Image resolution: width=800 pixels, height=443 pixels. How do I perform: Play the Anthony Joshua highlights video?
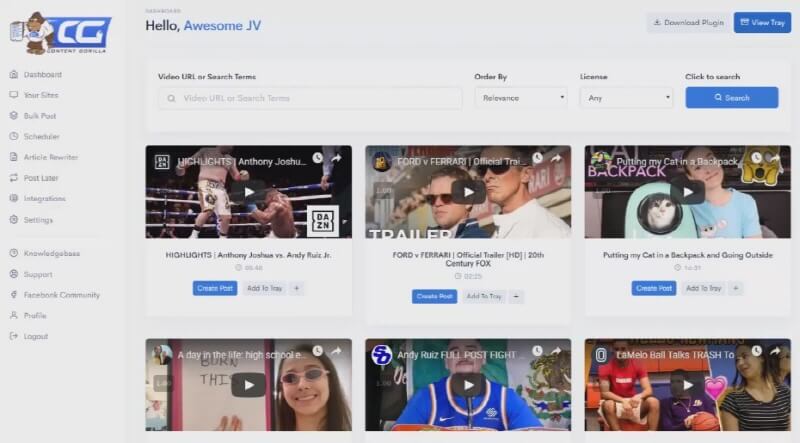tap(248, 192)
